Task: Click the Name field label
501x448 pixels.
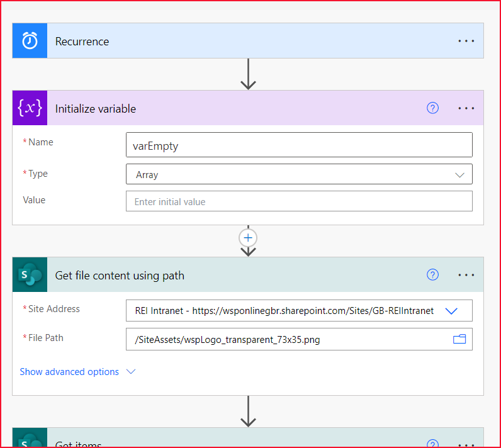Action: (40, 142)
